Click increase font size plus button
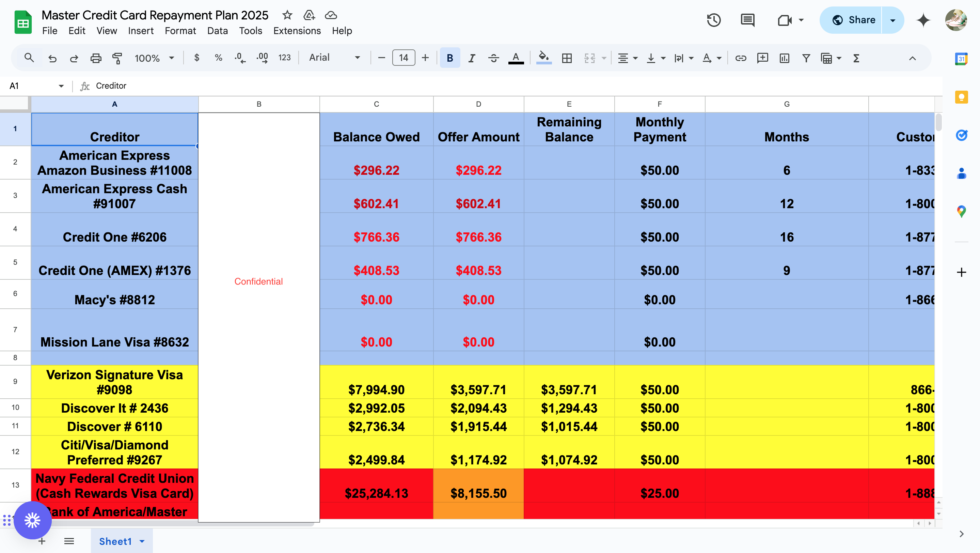The width and height of the screenshot is (980, 553). click(x=425, y=58)
